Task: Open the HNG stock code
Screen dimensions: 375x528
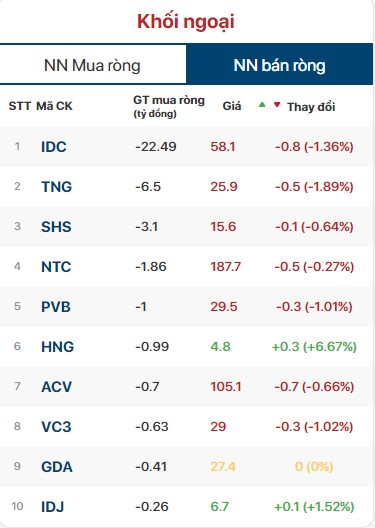Action: 57,347
